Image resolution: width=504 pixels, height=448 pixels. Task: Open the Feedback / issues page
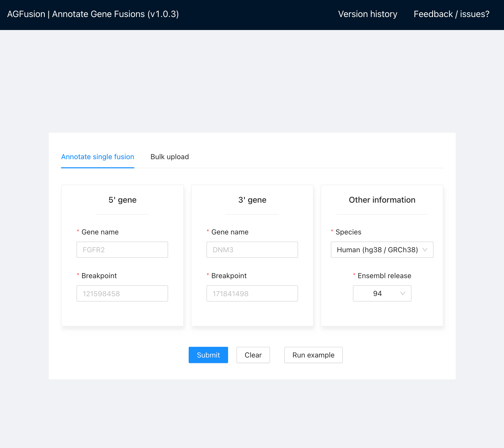coord(451,14)
